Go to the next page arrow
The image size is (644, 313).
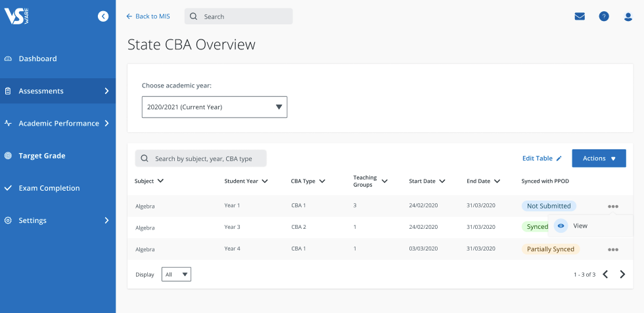pyautogui.click(x=623, y=274)
